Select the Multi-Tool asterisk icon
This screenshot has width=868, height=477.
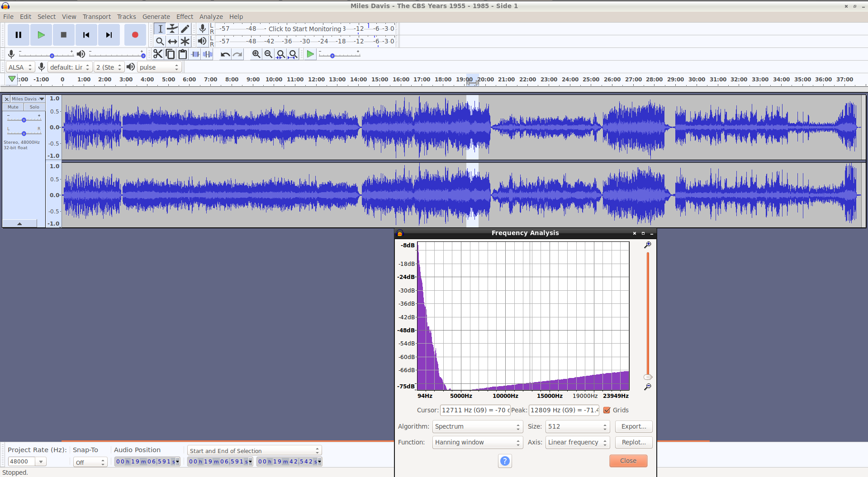coord(185,42)
